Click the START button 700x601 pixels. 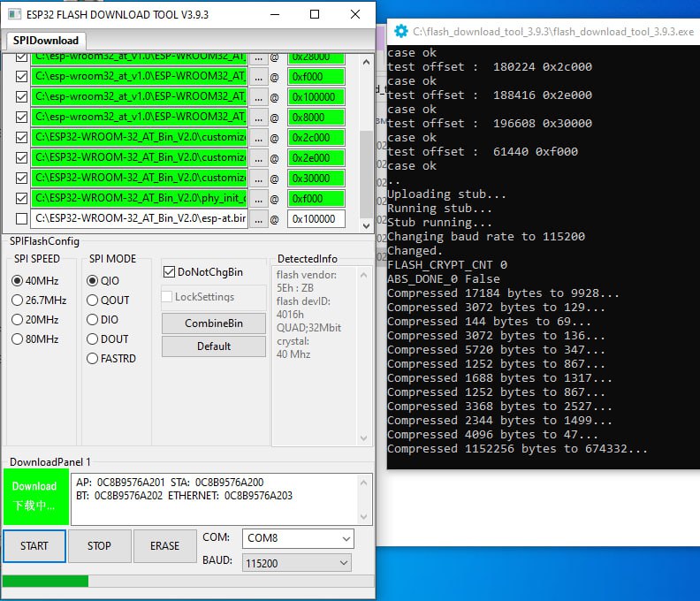coord(34,545)
